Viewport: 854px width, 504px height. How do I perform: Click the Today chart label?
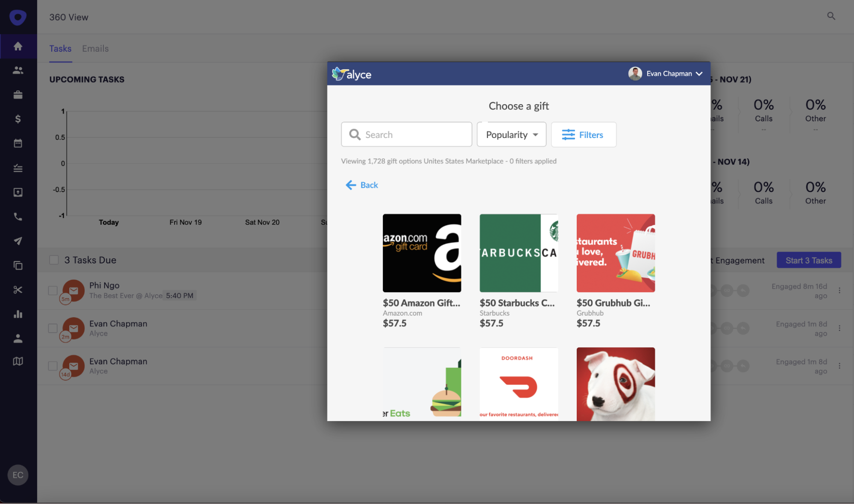click(109, 222)
